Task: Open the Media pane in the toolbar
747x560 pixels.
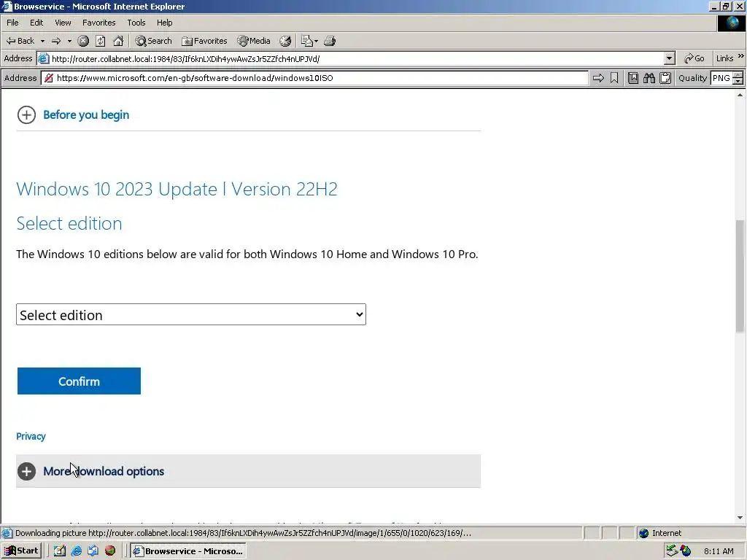Action: click(x=254, y=41)
